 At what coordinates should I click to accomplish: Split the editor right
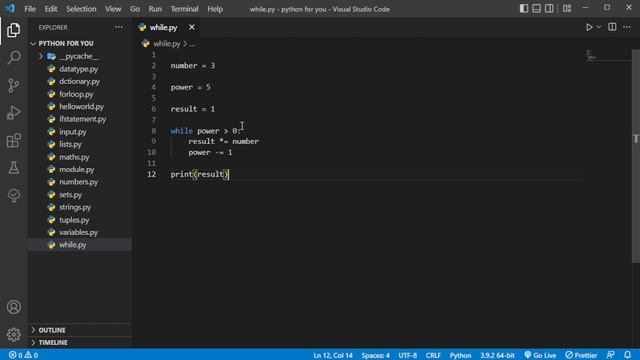point(612,27)
